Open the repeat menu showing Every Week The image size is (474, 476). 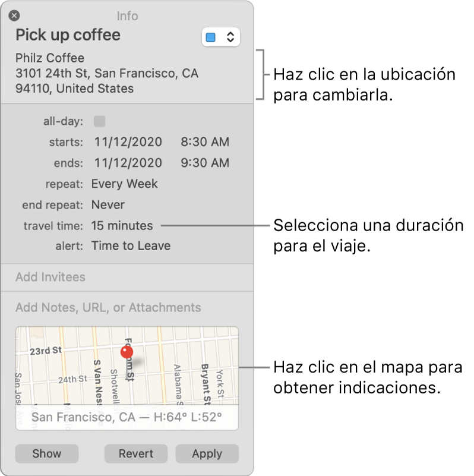click(124, 184)
